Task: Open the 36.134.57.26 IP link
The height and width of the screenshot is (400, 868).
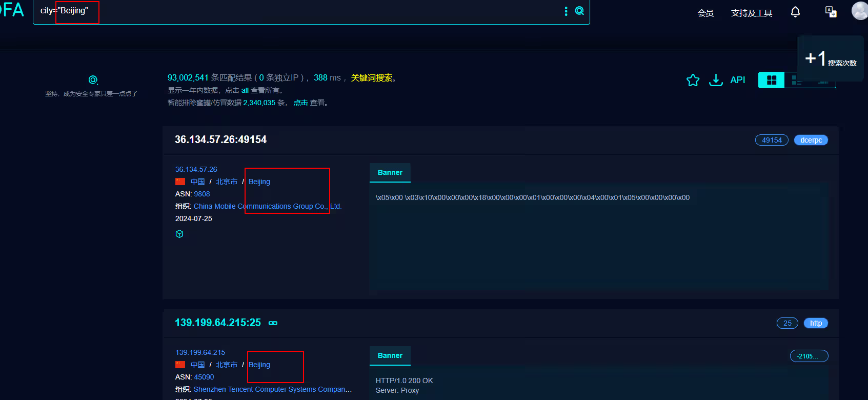Action: click(196, 169)
